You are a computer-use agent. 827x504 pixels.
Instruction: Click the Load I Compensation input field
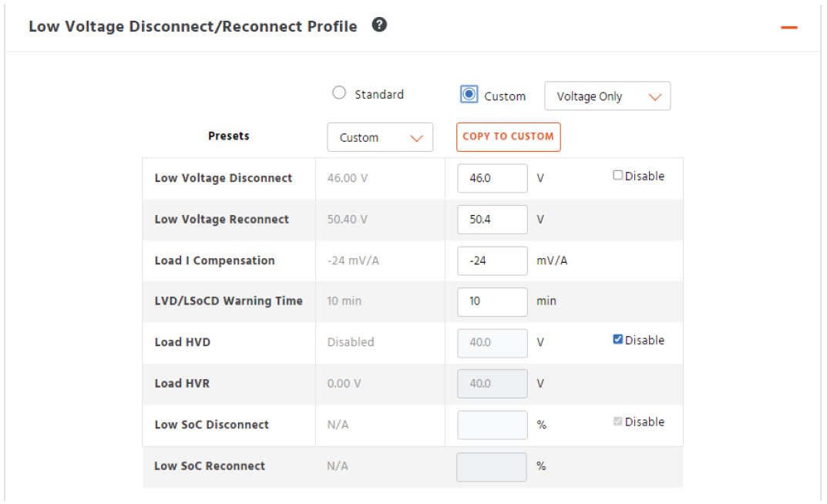(492, 260)
